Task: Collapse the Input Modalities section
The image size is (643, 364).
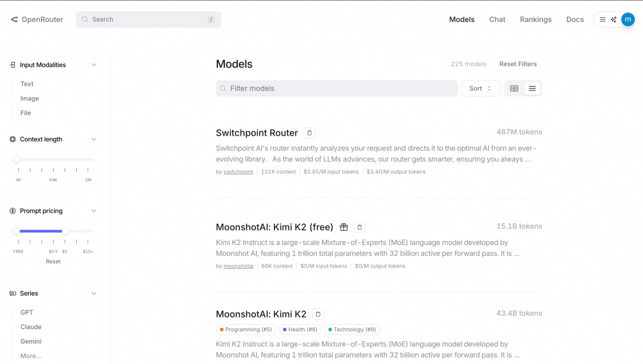Action: point(93,65)
